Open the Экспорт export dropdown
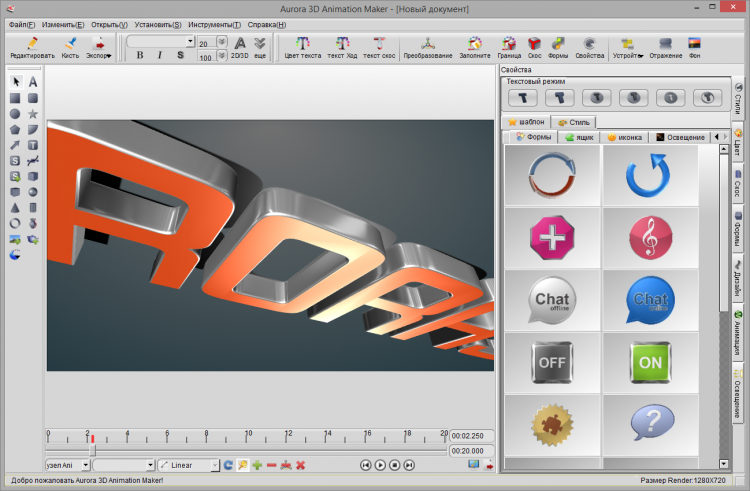Image resolution: width=750 pixels, height=491 pixels. (x=99, y=47)
